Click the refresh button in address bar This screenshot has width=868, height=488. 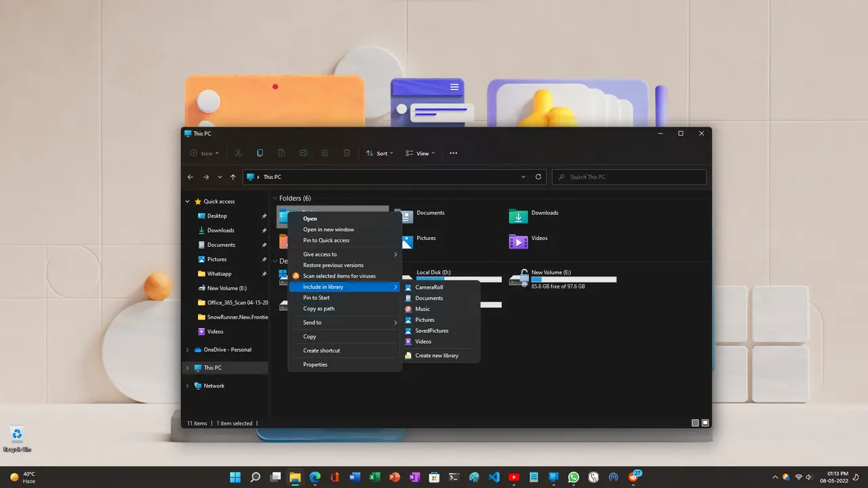538,177
